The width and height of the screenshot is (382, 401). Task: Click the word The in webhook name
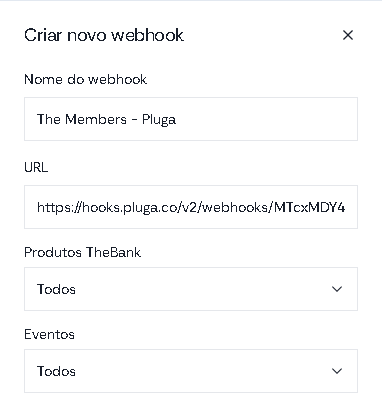[49, 119]
